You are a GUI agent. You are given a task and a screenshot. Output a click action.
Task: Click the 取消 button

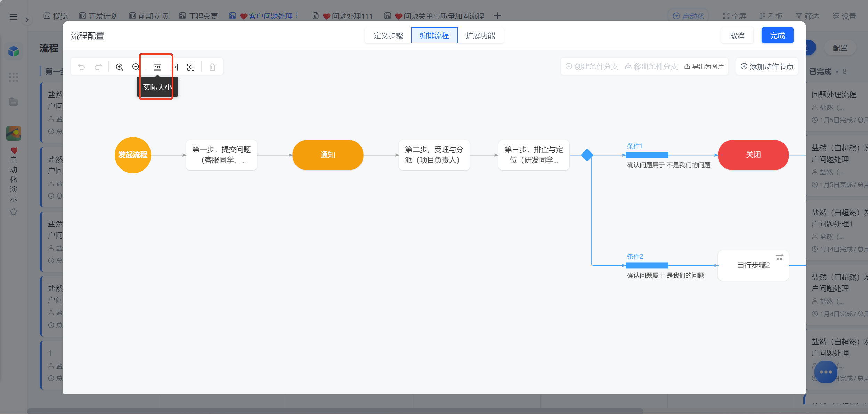coord(737,35)
